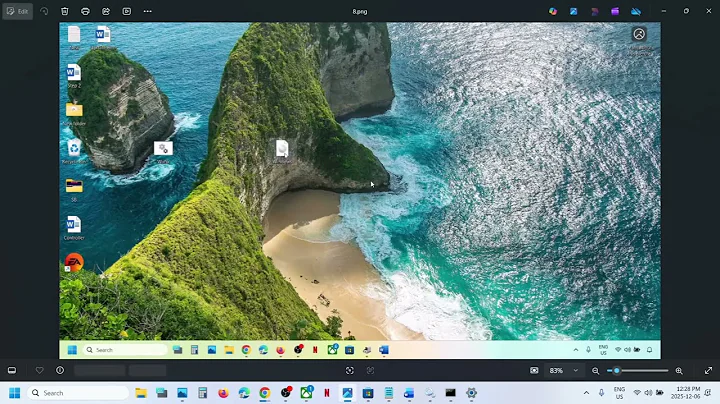
Task: Close the Photos window
Action: click(709, 11)
